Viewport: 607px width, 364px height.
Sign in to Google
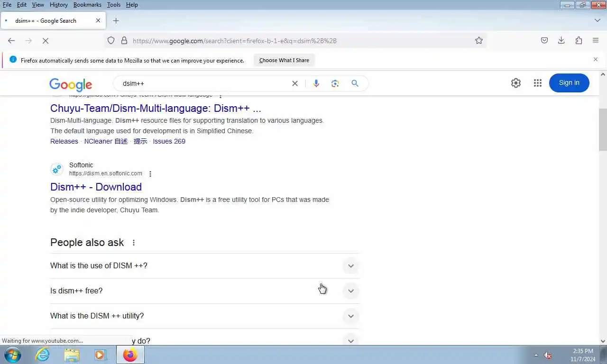[x=569, y=83]
